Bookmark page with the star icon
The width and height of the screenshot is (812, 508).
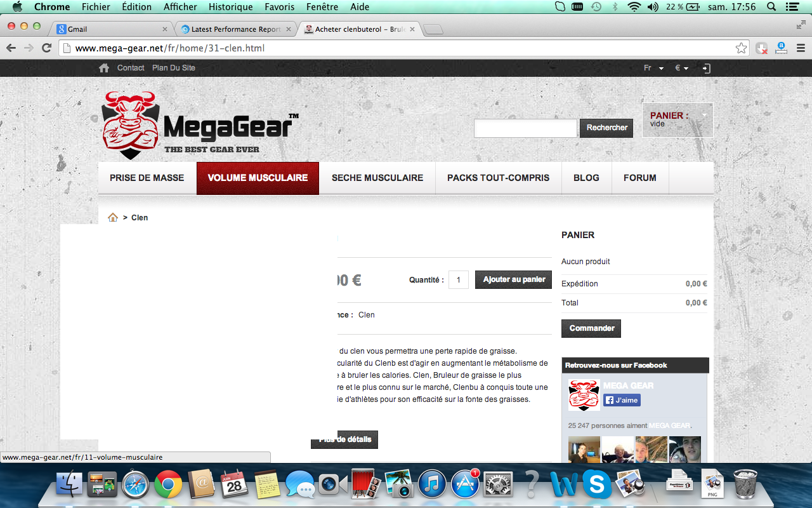tap(741, 48)
